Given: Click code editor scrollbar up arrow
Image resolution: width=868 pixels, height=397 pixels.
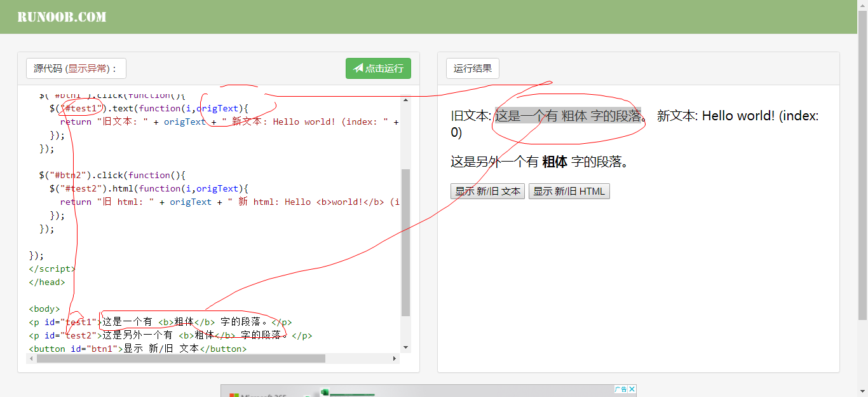Looking at the screenshot, I should click(406, 100).
